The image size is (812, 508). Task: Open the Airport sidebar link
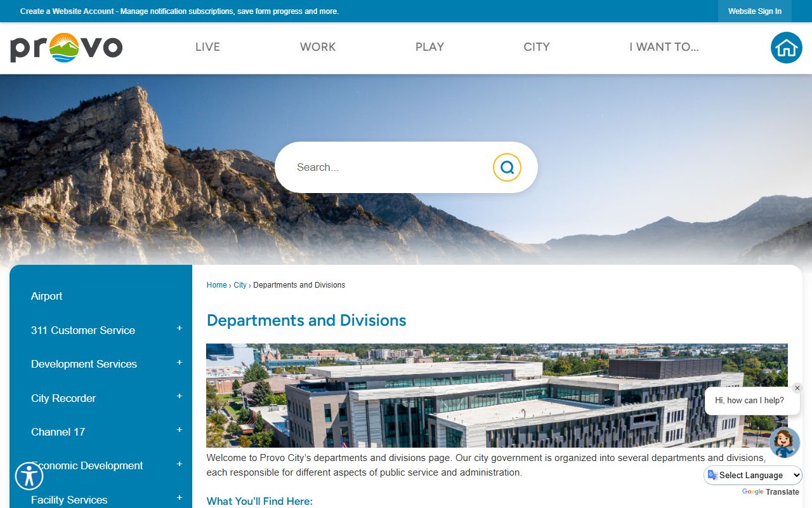click(47, 296)
